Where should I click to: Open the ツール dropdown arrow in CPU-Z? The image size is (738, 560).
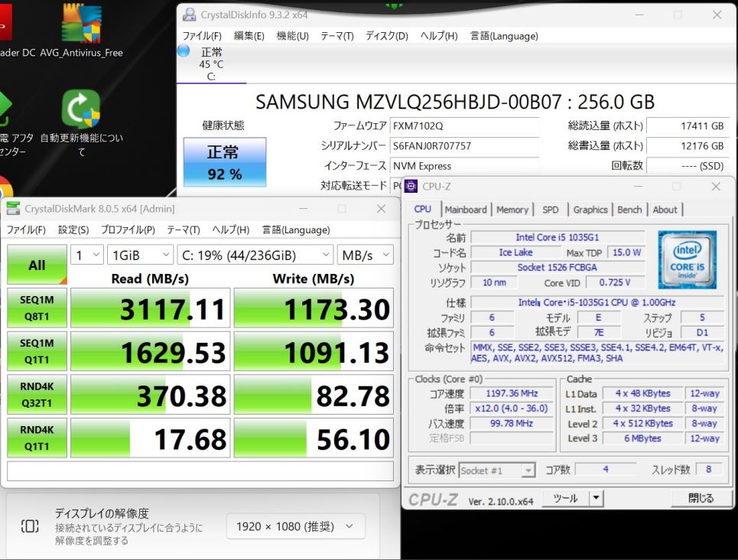click(x=597, y=497)
